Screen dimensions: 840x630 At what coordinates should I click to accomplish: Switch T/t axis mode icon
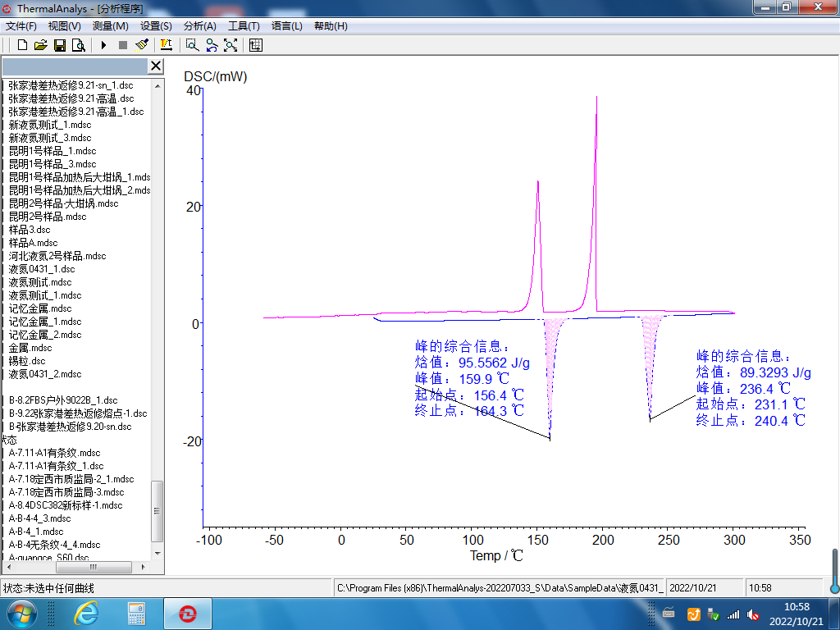click(x=167, y=45)
